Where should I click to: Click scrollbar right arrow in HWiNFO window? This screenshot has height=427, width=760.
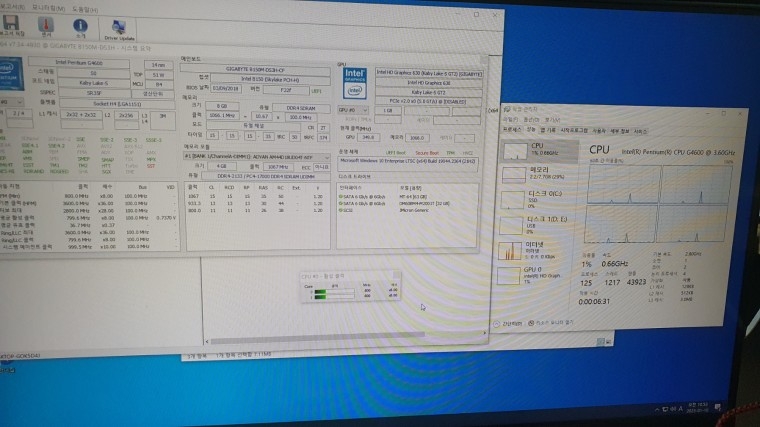click(484, 333)
